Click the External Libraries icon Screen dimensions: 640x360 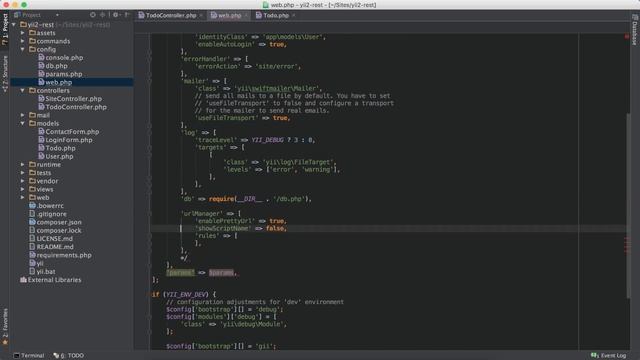[x=23, y=280]
